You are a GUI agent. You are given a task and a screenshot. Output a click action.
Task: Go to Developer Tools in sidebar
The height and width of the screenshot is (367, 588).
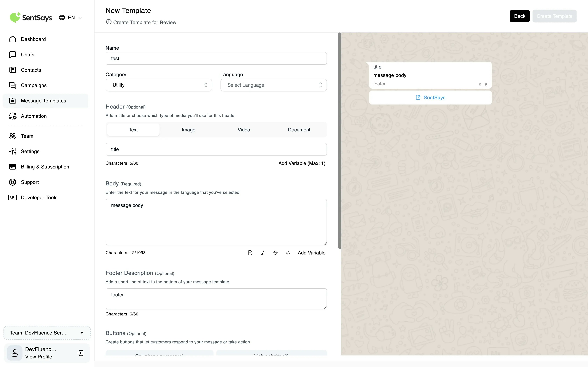click(x=39, y=197)
